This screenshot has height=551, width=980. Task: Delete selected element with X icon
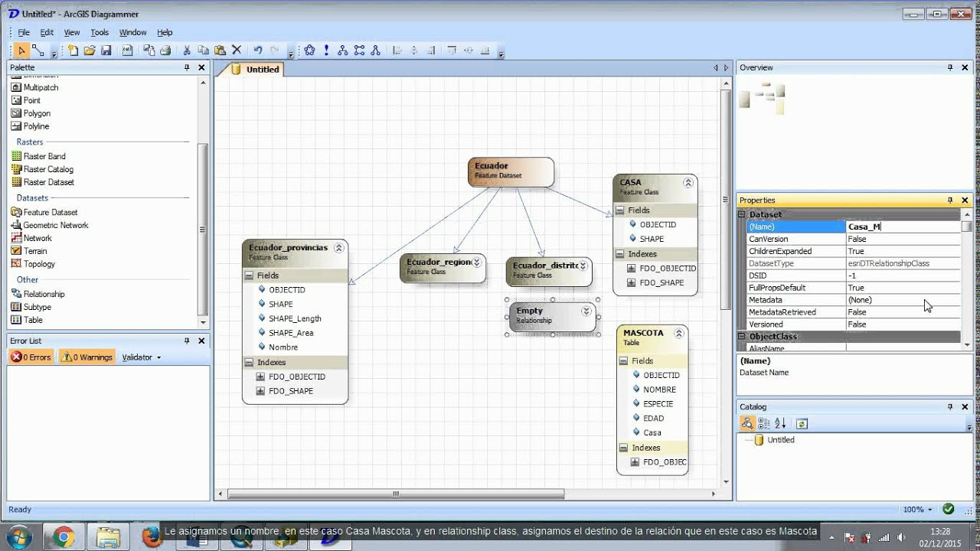point(237,51)
